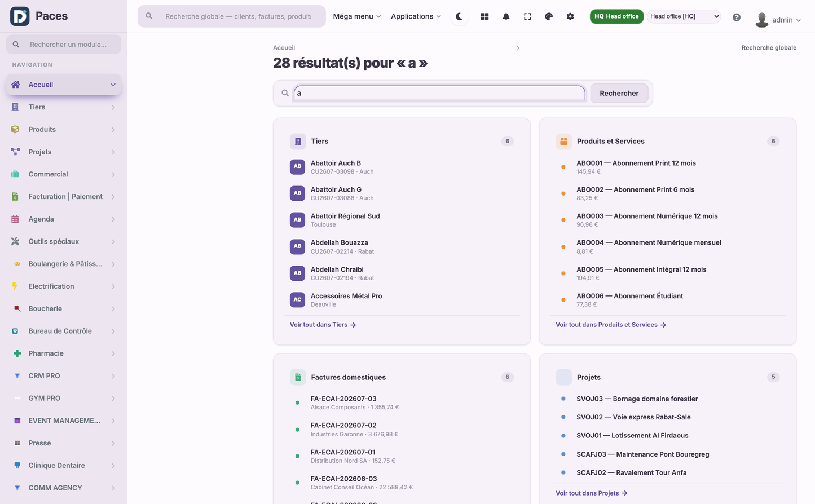Click the Produits box icon in sidebar
Viewport: 815px width, 504px height.
click(x=15, y=129)
